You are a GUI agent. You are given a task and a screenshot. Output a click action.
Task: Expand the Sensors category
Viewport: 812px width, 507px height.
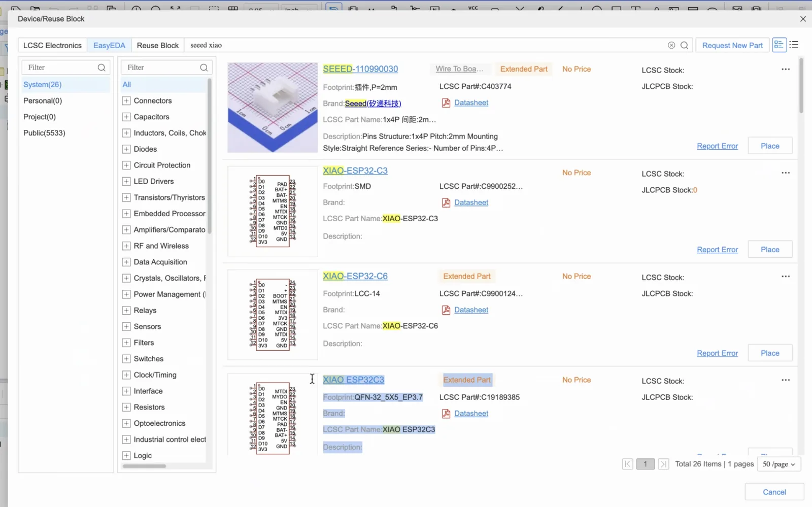click(126, 327)
